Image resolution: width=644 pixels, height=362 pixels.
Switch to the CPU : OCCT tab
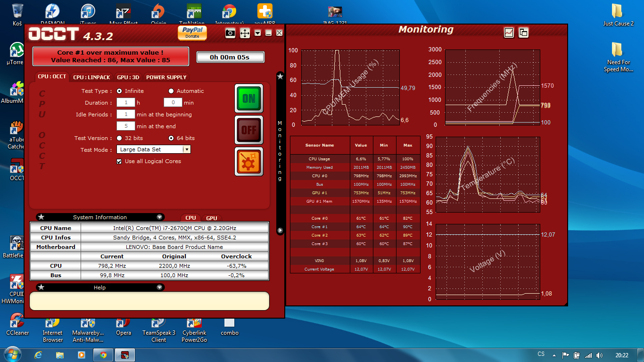tap(52, 76)
